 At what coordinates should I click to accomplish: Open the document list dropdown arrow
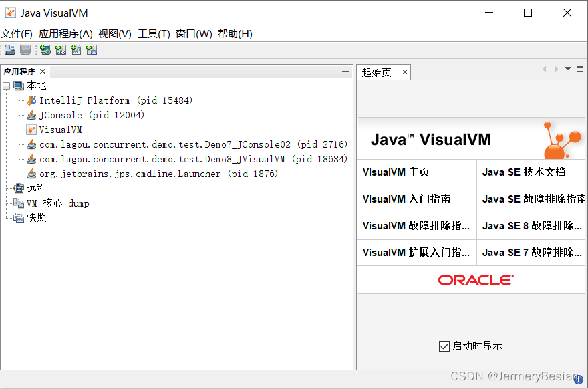click(568, 69)
